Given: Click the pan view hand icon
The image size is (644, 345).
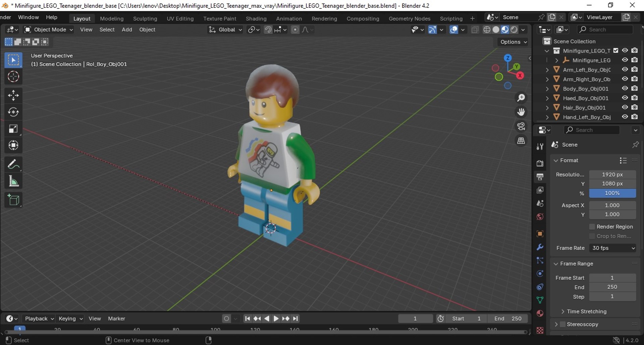Looking at the screenshot, I should (x=521, y=112).
